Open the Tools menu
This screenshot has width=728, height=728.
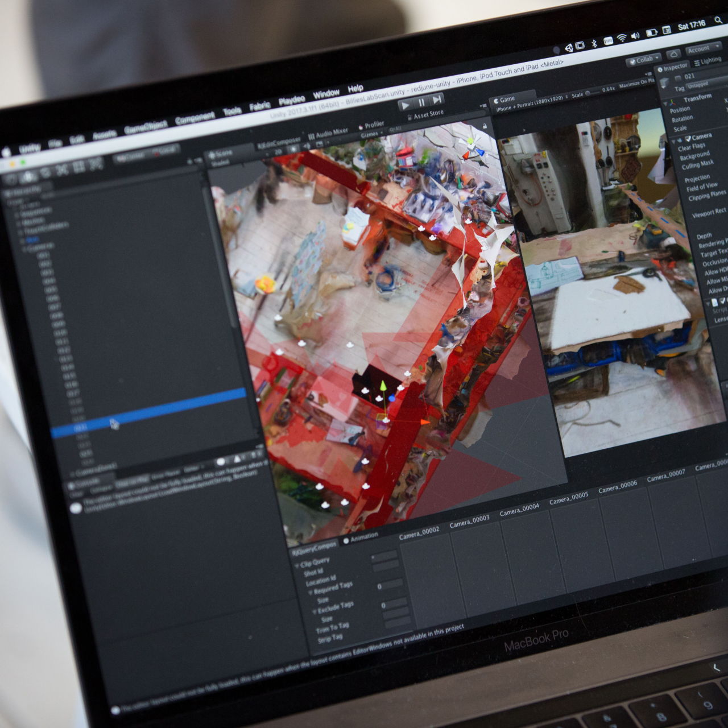tap(232, 111)
